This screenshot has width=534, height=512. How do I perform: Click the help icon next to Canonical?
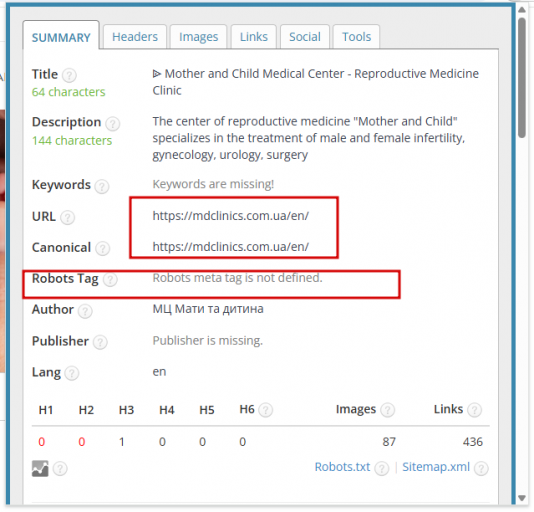(x=103, y=248)
